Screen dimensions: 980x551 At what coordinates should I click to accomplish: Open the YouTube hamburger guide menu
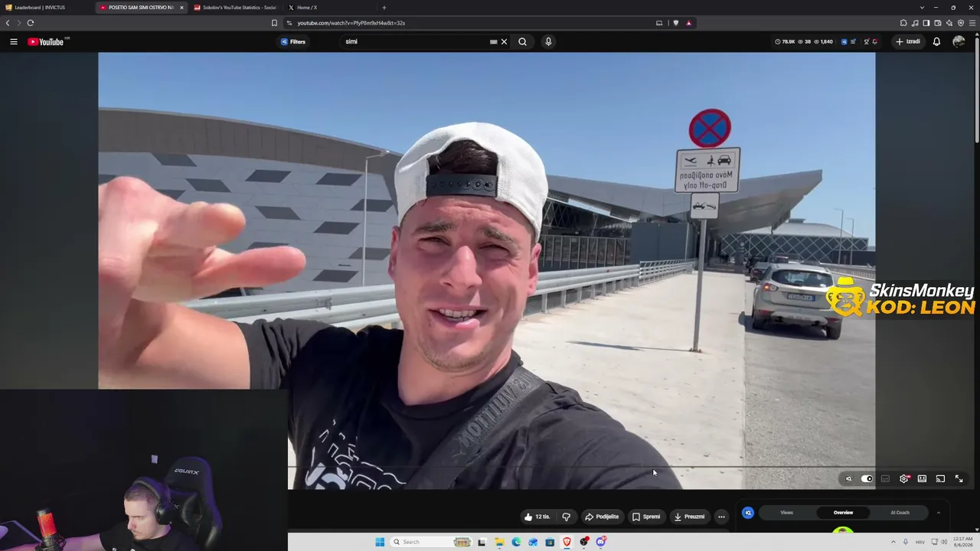pyautogui.click(x=14, y=41)
